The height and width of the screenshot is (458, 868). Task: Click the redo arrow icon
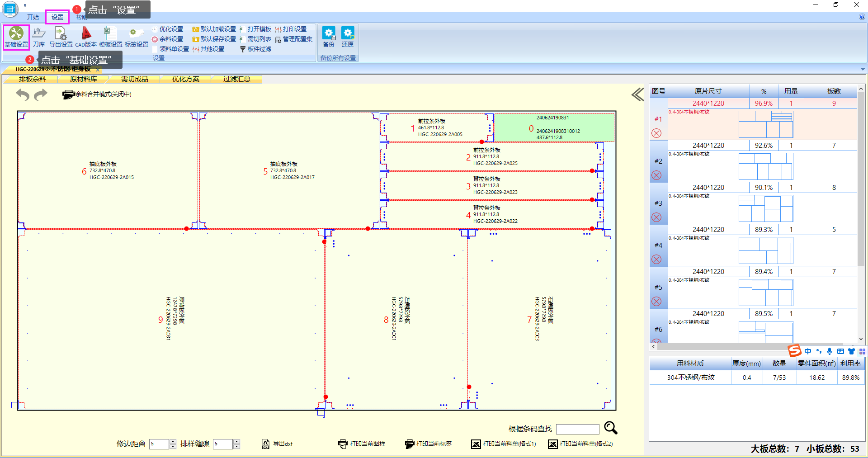41,94
